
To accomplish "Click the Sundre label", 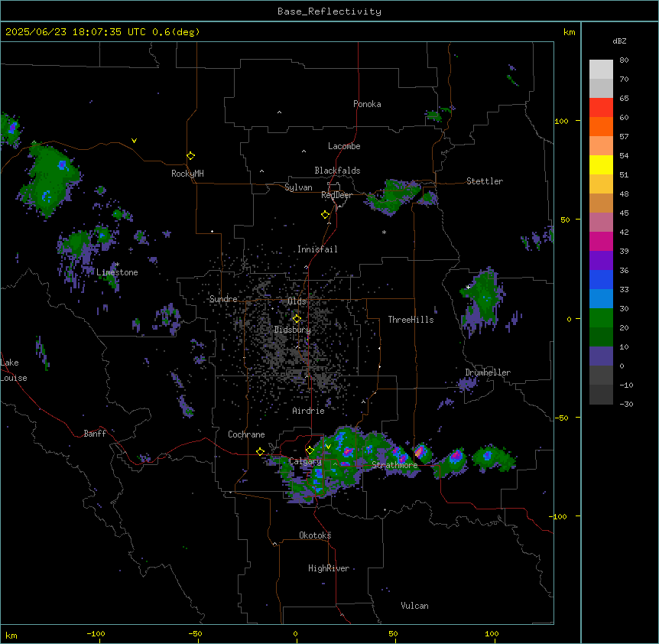I will tap(223, 299).
